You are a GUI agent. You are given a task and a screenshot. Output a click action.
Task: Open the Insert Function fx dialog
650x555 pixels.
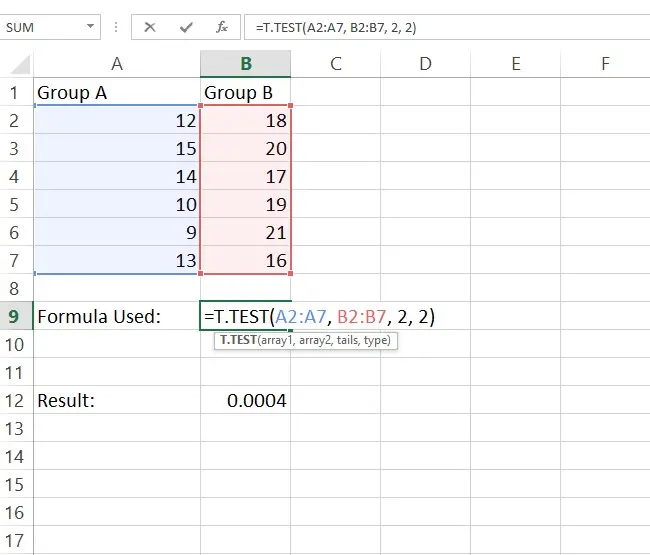tap(222, 27)
